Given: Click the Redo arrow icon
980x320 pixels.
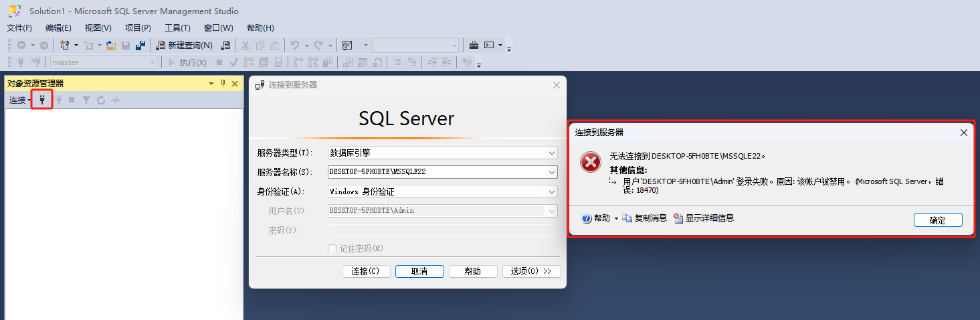Looking at the screenshot, I should point(318,45).
